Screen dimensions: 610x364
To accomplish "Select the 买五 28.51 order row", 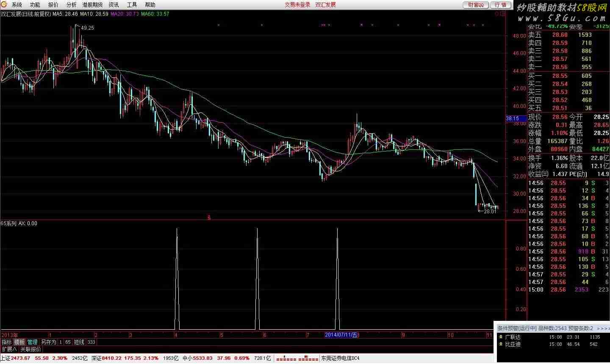I will pyautogui.click(x=568, y=108).
